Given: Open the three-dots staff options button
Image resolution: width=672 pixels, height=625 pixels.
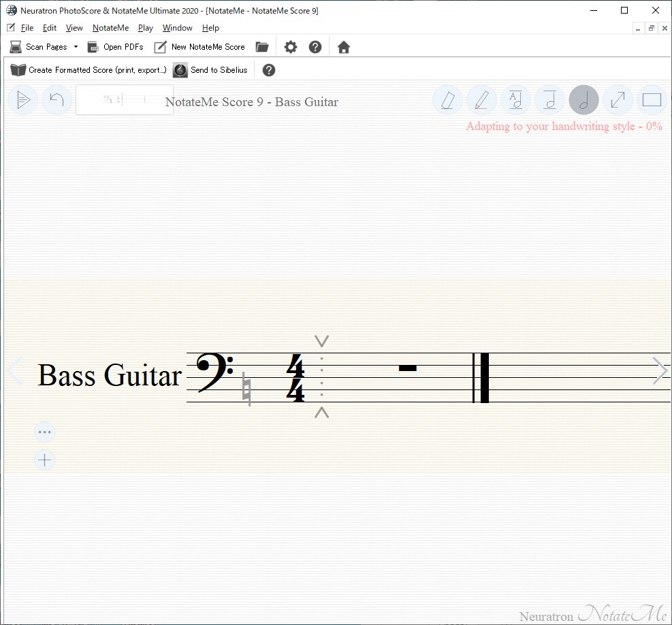Looking at the screenshot, I should [x=44, y=432].
